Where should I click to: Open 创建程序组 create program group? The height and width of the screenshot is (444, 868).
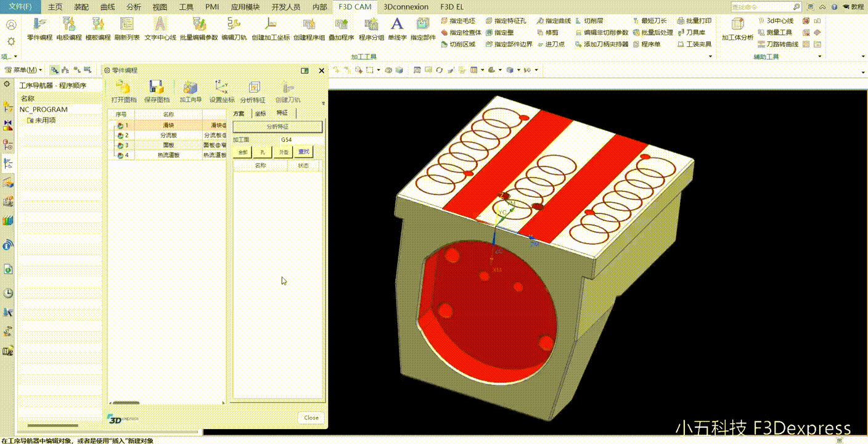309,28
